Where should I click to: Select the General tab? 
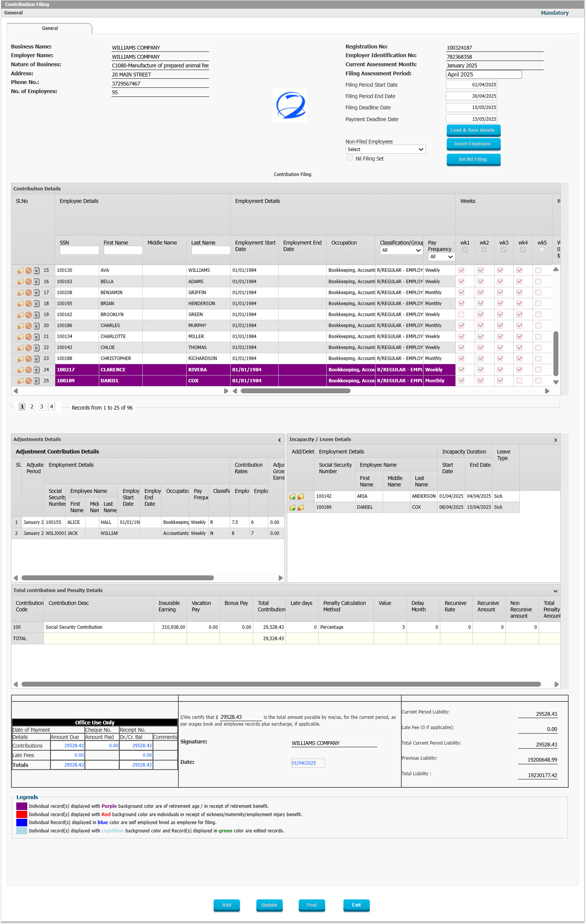click(50, 28)
